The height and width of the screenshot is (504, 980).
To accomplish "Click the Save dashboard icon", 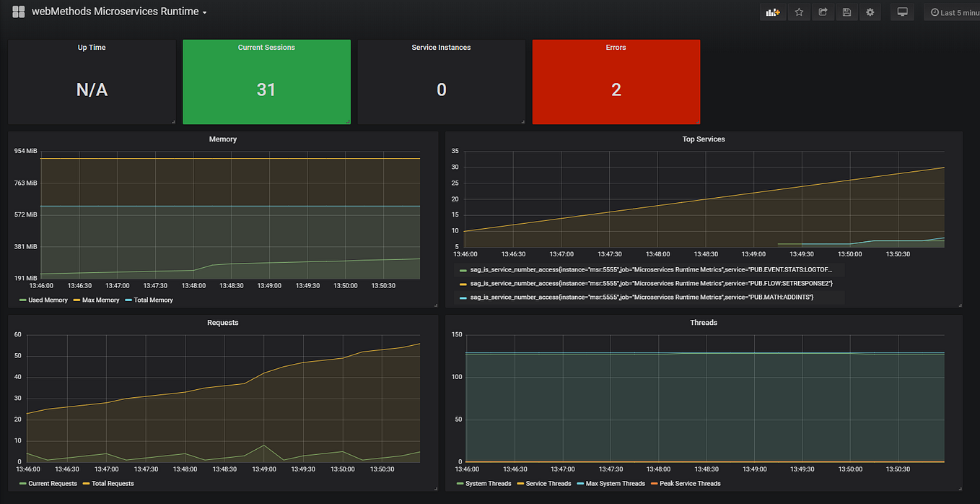I will (x=846, y=12).
